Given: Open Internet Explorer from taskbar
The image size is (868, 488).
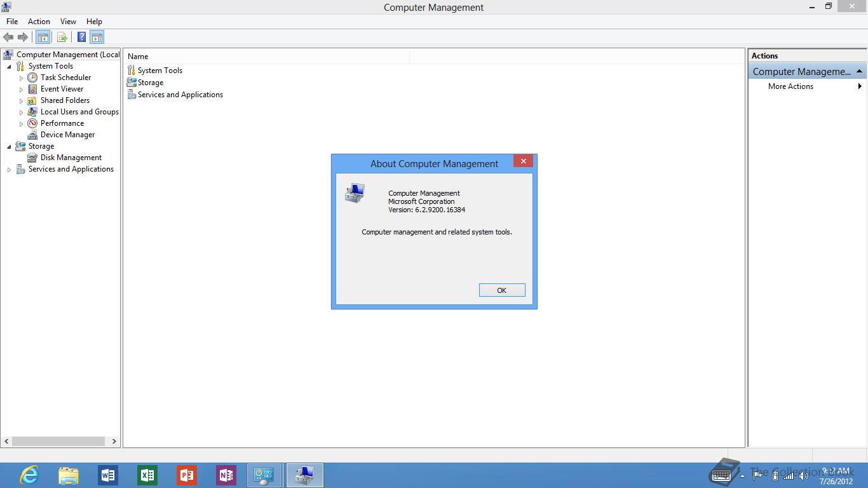Looking at the screenshot, I should 29,475.
